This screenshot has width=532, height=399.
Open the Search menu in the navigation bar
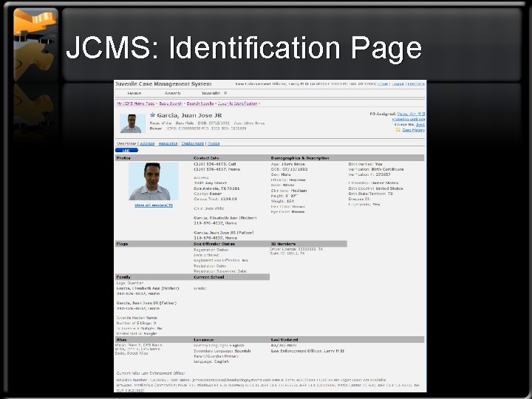pyautogui.click(x=172, y=93)
